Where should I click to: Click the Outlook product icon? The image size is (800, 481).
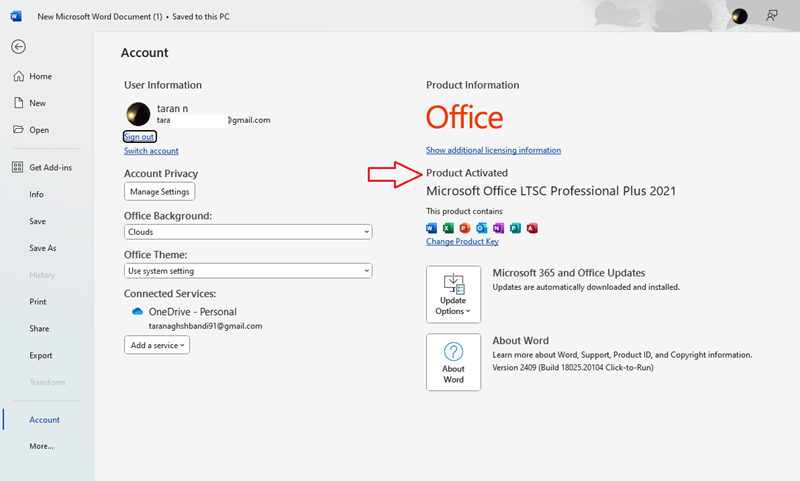click(x=482, y=228)
